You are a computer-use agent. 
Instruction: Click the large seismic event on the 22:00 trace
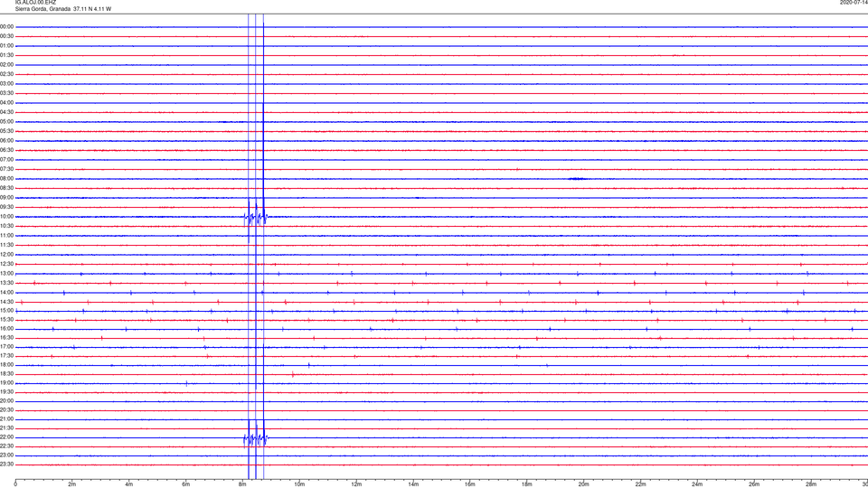click(x=256, y=438)
